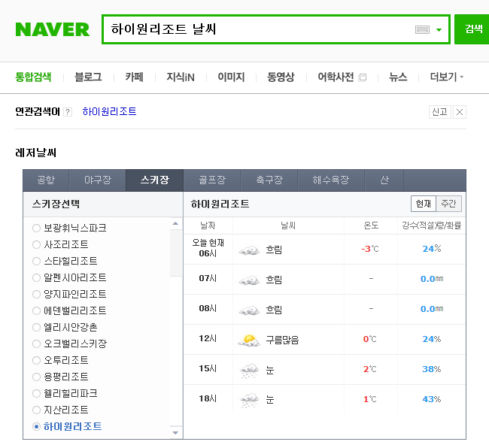
Task: Expand the 더보기 menu
Action: pos(447,77)
